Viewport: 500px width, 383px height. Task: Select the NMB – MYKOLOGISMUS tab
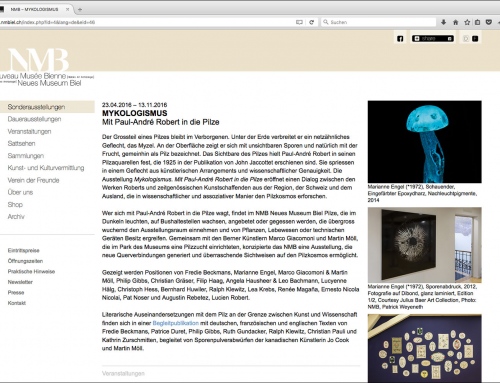35,9
